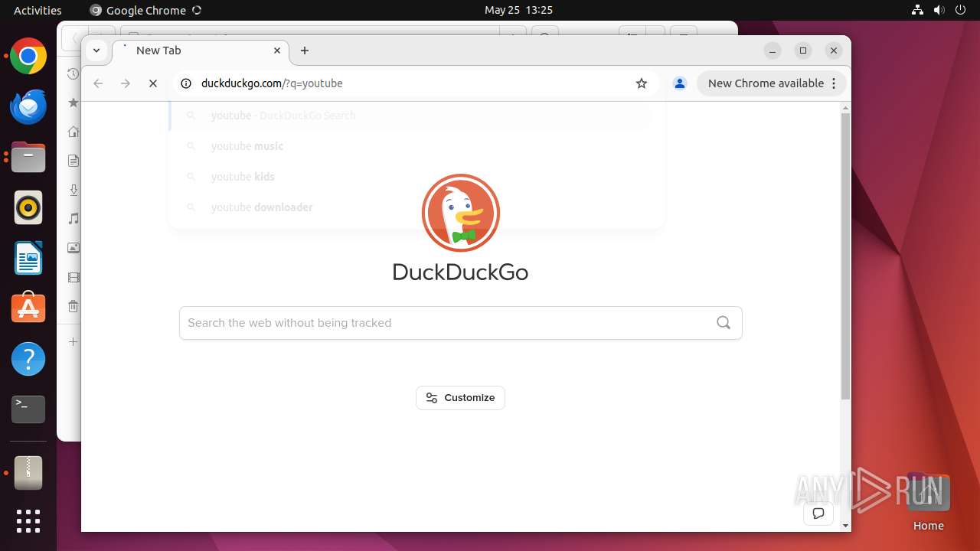Image resolution: width=980 pixels, height=551 pixels.
Task: Open Chrome profile menu
Action: click(x=679, y=83)
